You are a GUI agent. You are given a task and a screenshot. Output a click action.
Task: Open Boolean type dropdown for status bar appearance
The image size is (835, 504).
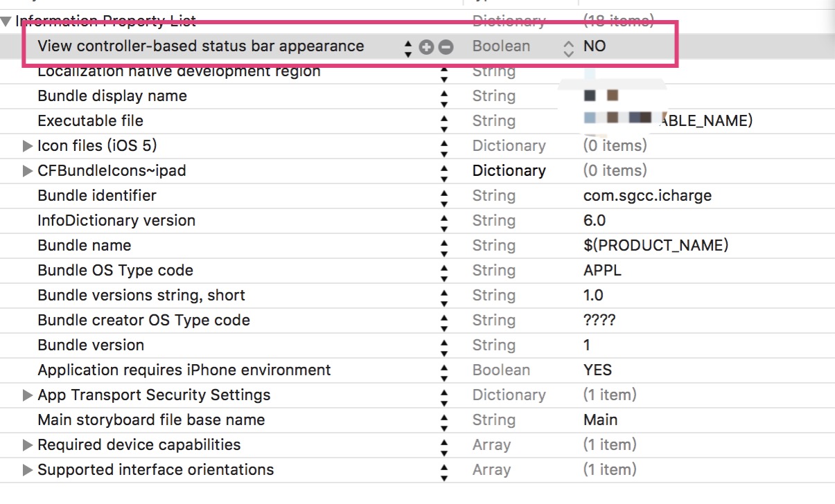coord(568,47)
